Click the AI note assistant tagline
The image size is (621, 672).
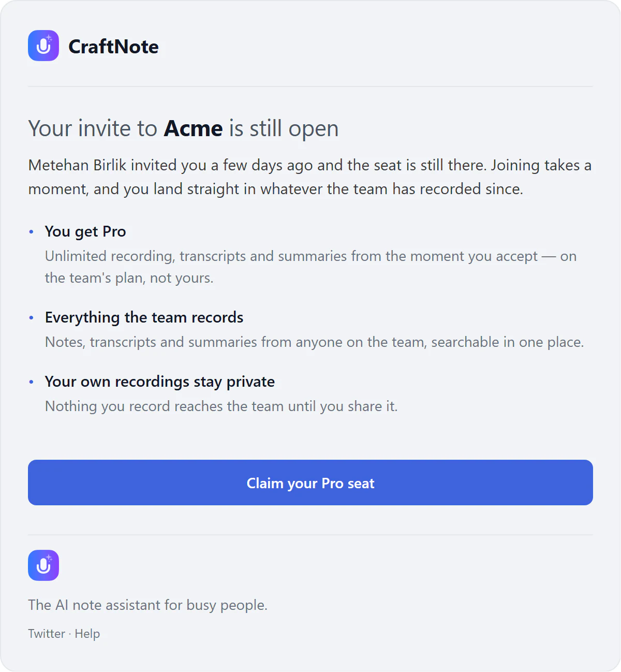point(148,605)
